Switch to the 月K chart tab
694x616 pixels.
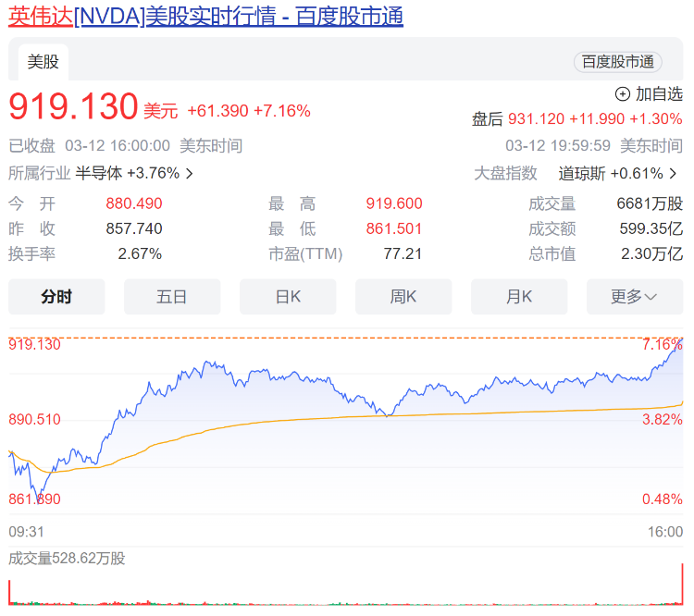519,297
